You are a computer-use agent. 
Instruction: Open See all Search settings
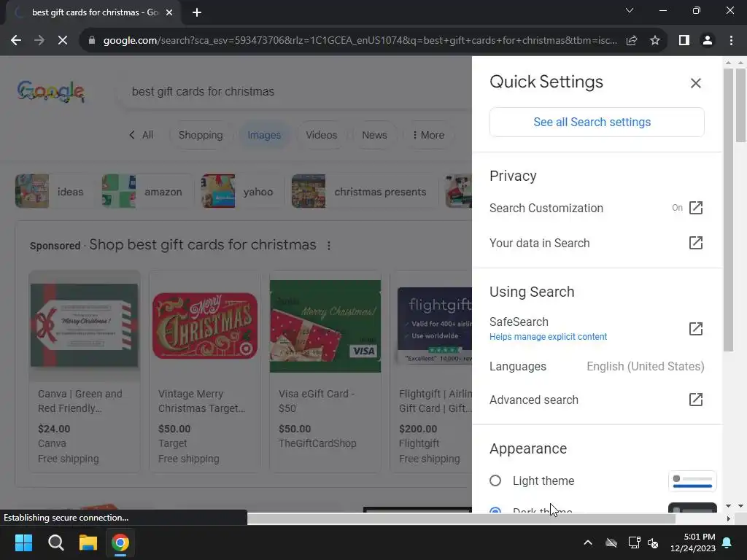click(597, 122)
